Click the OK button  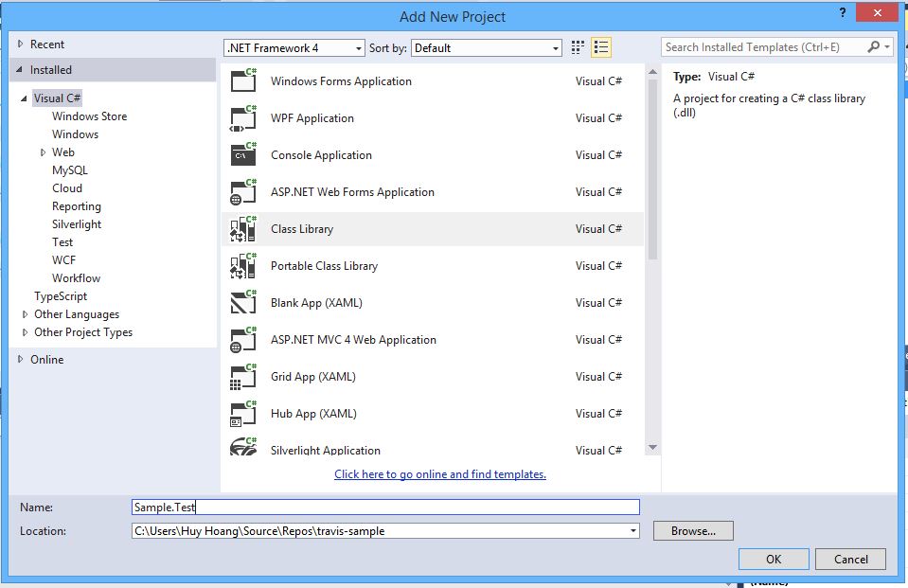pyautogui.click(x=774, y=559)
